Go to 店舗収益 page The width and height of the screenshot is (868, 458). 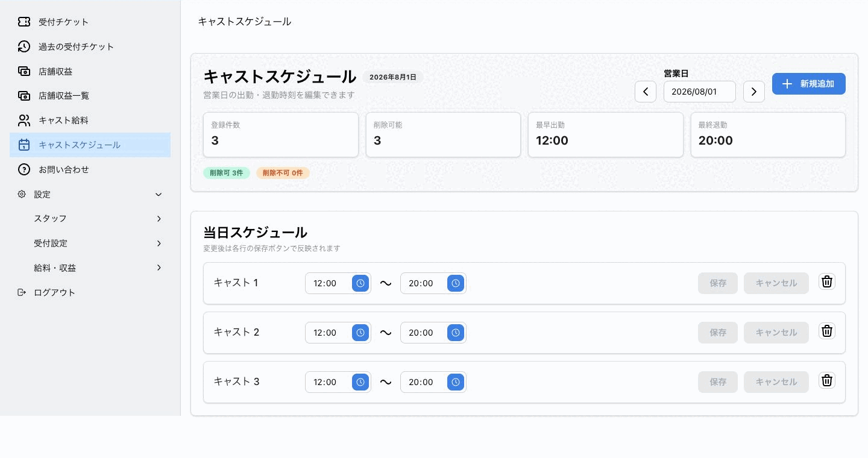90,71
